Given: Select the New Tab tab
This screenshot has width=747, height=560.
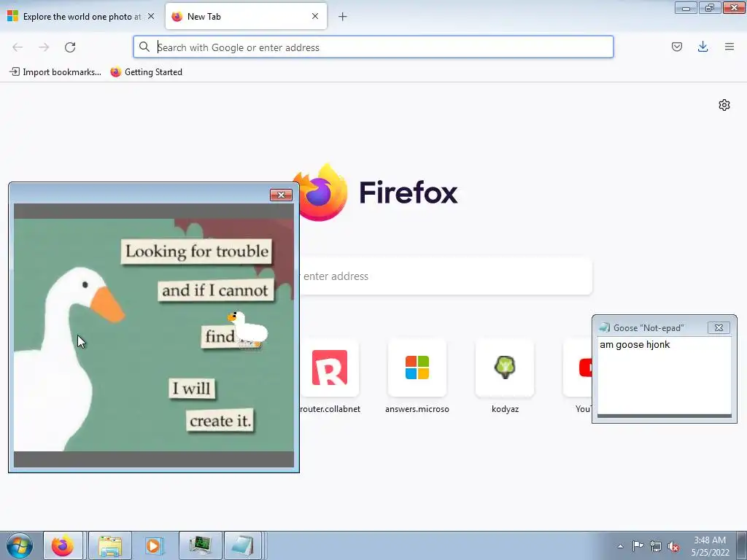Looking at the screenshot, I should pyautogui.click(x=246, y=17).
